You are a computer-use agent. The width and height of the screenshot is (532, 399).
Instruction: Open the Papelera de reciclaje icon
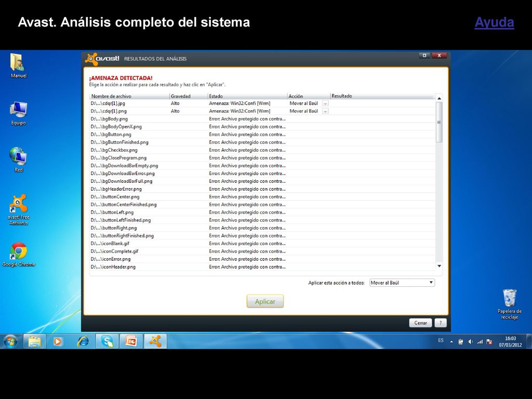click(x=509, y=304)
